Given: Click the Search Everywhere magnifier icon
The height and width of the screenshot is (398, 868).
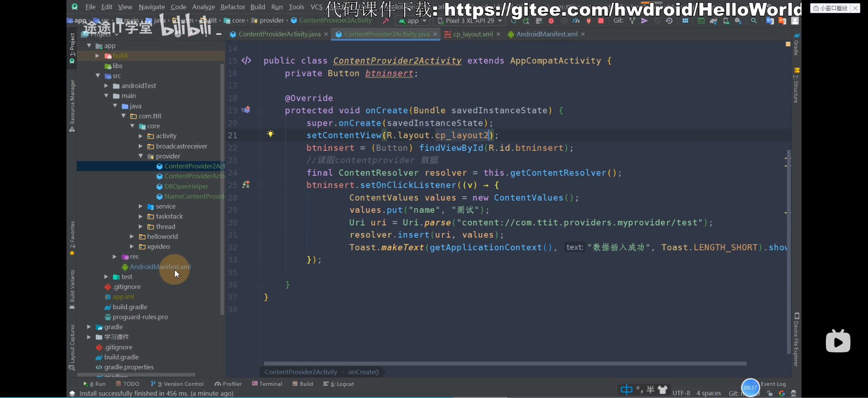Looking at the screenshot, I should 754,21.
